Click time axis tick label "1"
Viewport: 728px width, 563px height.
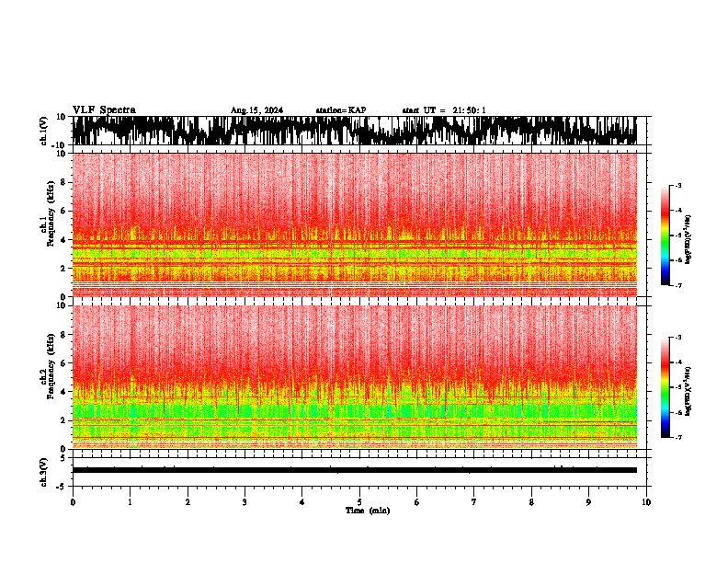click(x=130, y=502)
